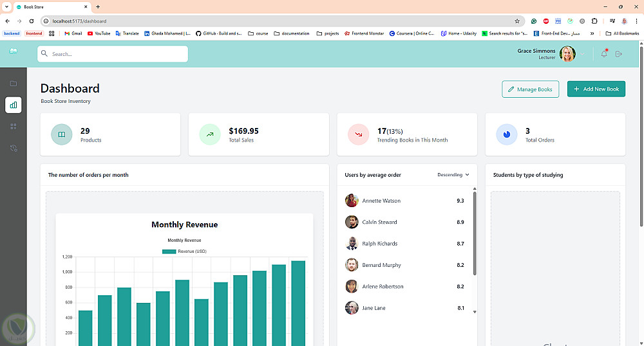Open Frontend Monster bookmark
Viewport: 644px width, 346px height.
coord(364,33)
